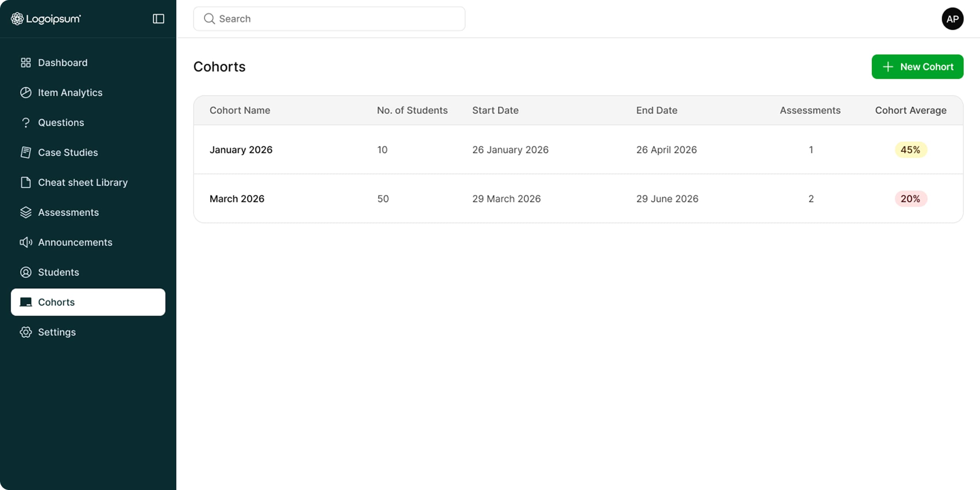Open Settings from sidebar
This screenshot has width=980, height=490.
(88, 332)
